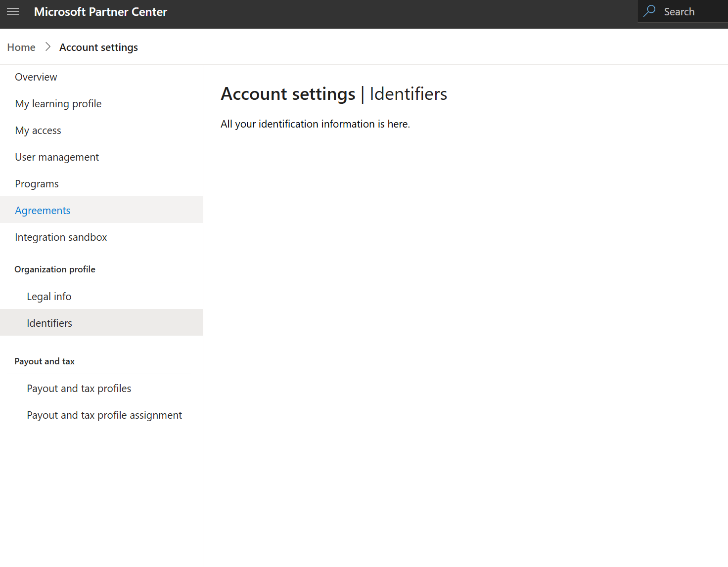Screen dimensions: 728x567
Task: Open Payout and tax profile assignment
Action: [104, 415]
